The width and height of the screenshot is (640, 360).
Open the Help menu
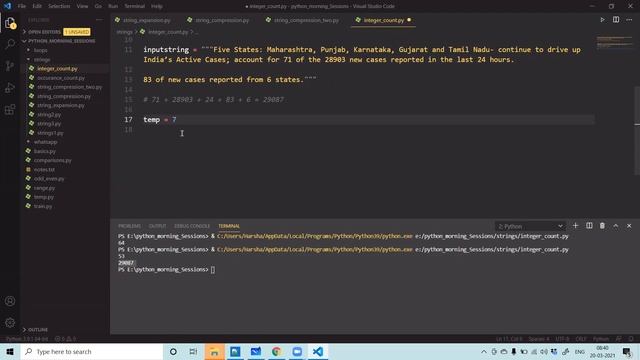point(157,6)
